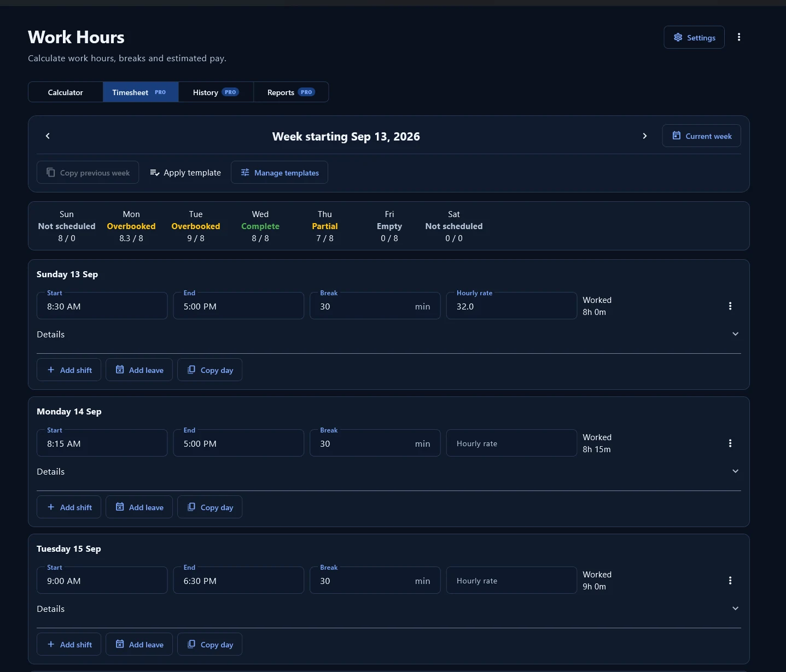Add a shift to Tuesday 15 Sep
786x672 pixels.
click(69, 644)
